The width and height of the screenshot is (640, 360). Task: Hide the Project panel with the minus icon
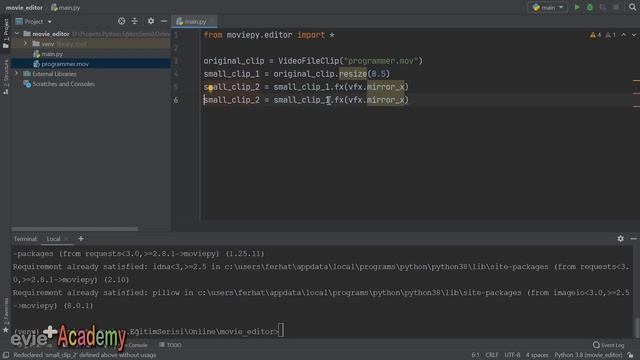[164, 21]
